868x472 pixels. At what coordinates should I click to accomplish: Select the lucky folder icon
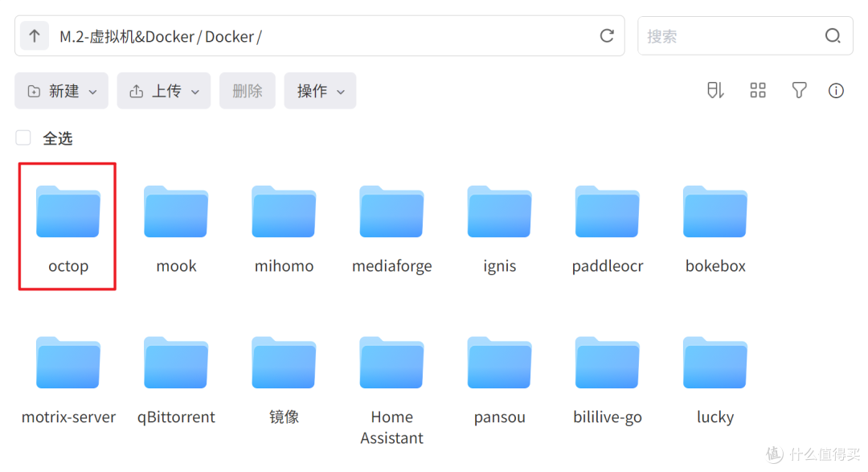click(x=715, y=363)
